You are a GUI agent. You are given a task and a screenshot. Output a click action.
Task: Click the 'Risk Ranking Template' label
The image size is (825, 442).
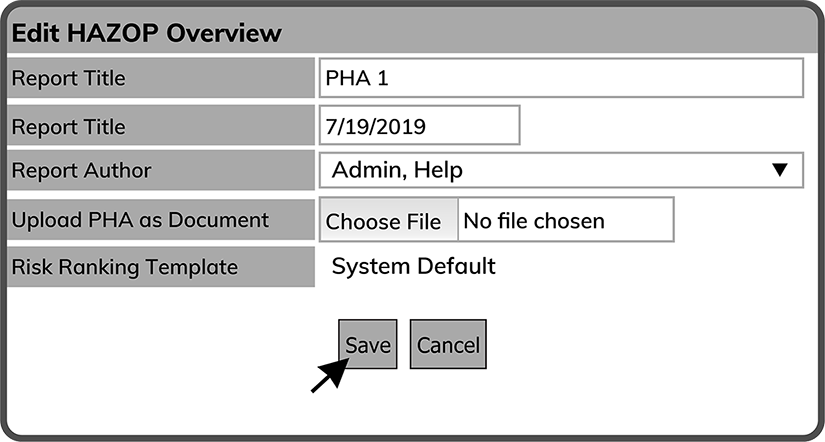click(125, 267)
